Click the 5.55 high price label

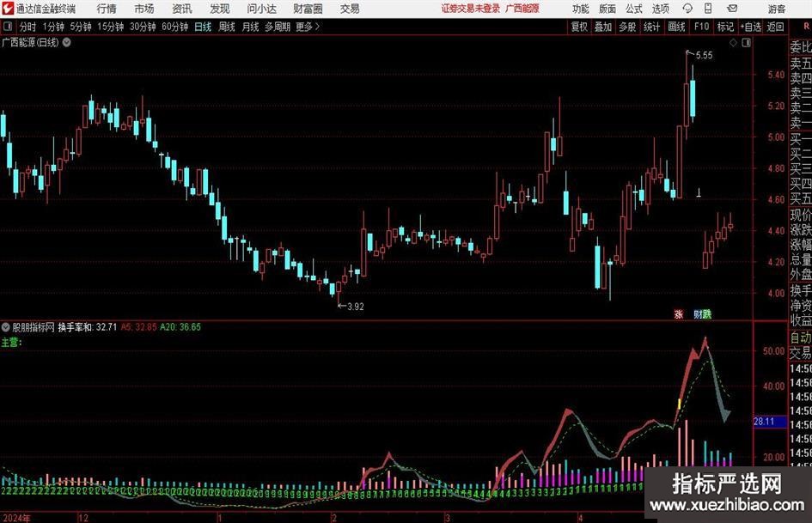tap(705, 55)
